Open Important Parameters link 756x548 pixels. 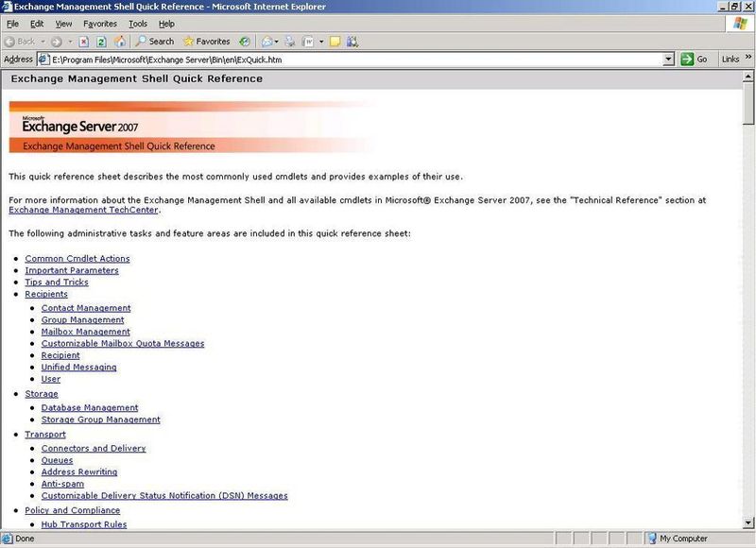[72, 270]
